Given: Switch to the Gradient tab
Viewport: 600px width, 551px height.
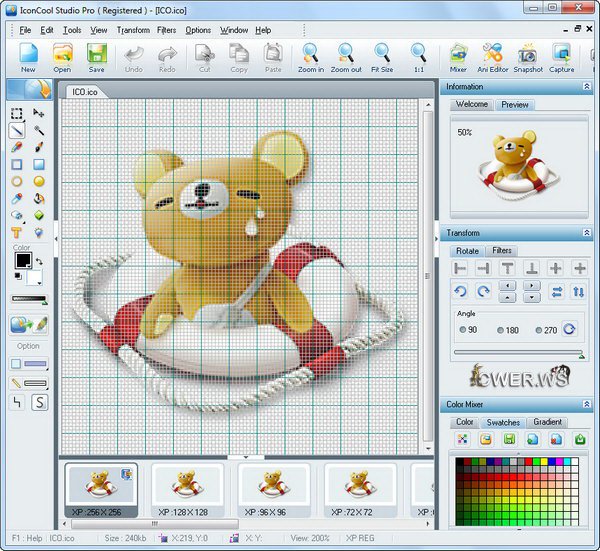Looking at the screenshot, I should [547, 422].
